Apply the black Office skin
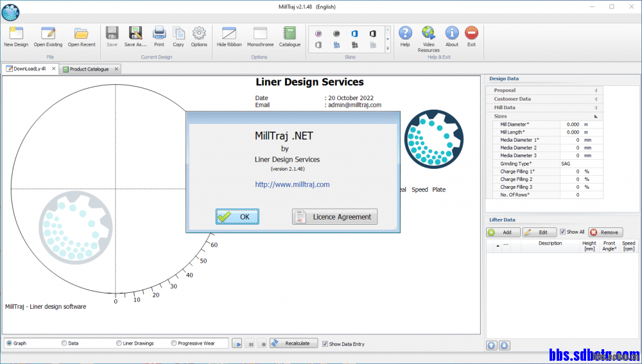The height and width of the screenshot is (364, 642). (372, 33)
